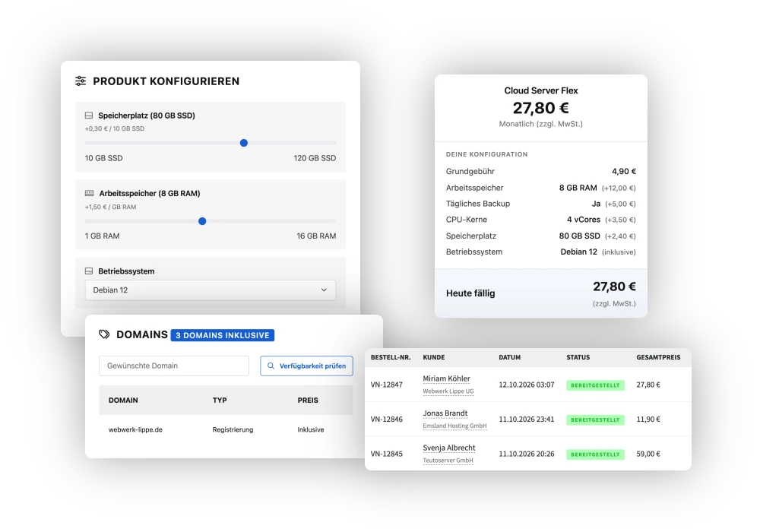Click the Tägliches Backup configuration line

[x=541, y=204]
